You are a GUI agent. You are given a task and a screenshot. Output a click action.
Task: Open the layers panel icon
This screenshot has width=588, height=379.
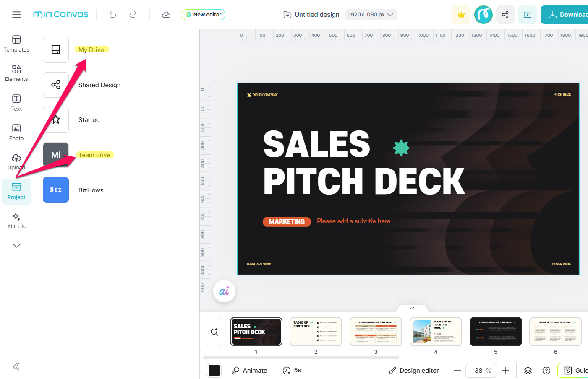[x=528, y=371]
